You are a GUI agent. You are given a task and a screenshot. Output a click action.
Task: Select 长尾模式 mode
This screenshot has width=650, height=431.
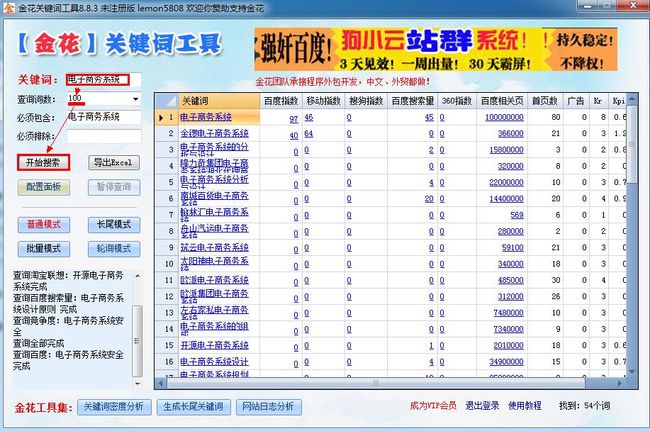tap(114, 224)
